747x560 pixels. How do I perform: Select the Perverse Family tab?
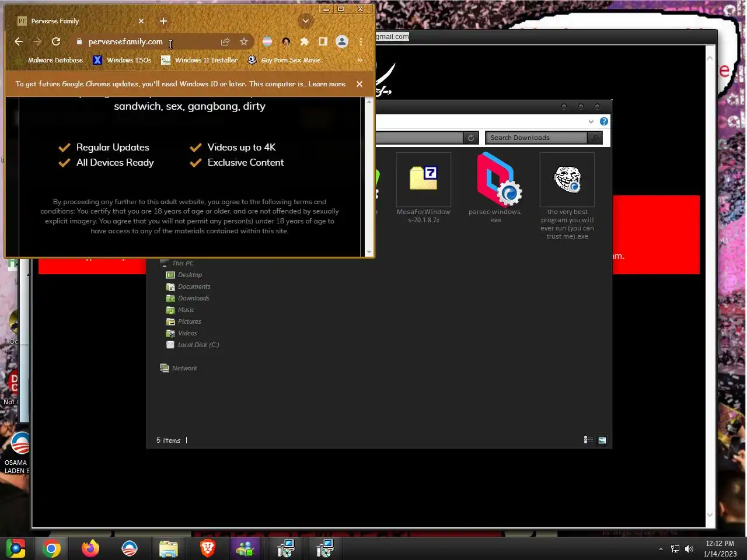click(81, 21)
